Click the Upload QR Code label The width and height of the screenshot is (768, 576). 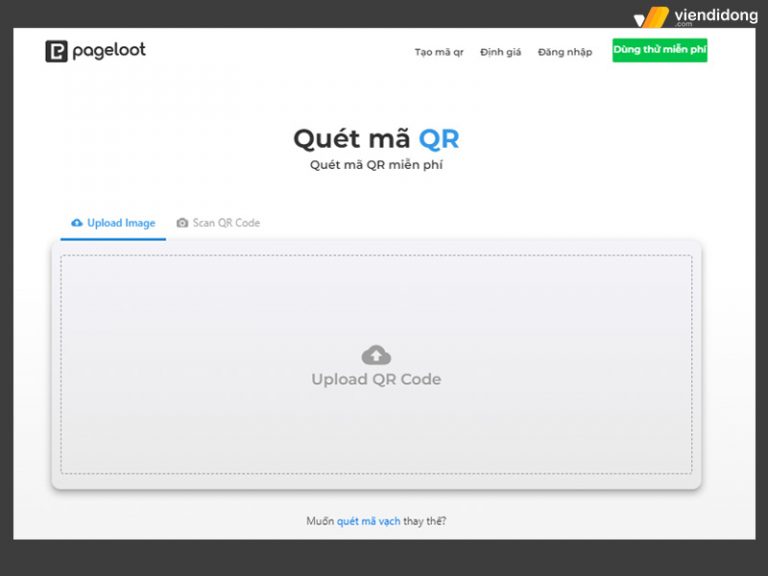click(x=376, y=380)
